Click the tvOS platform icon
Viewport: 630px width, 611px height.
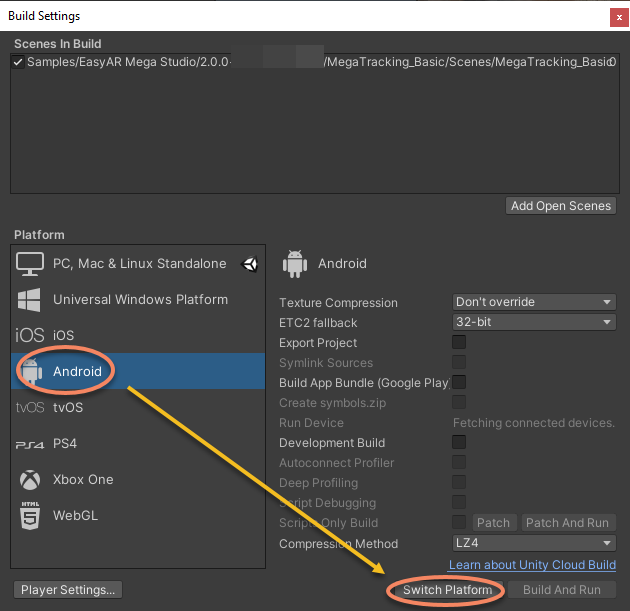pyautogui.click(x=30, y=408)
